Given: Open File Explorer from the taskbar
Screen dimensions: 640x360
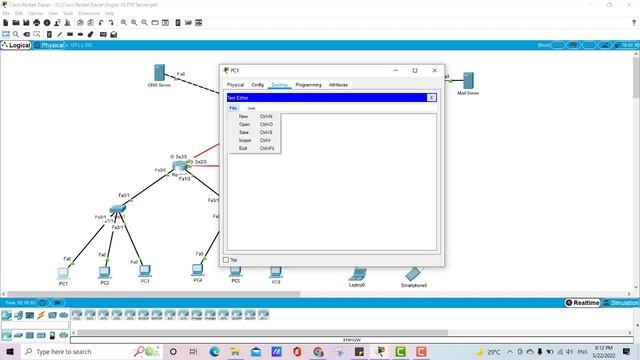Looking at the screenshot, I should tap(235, 351).
